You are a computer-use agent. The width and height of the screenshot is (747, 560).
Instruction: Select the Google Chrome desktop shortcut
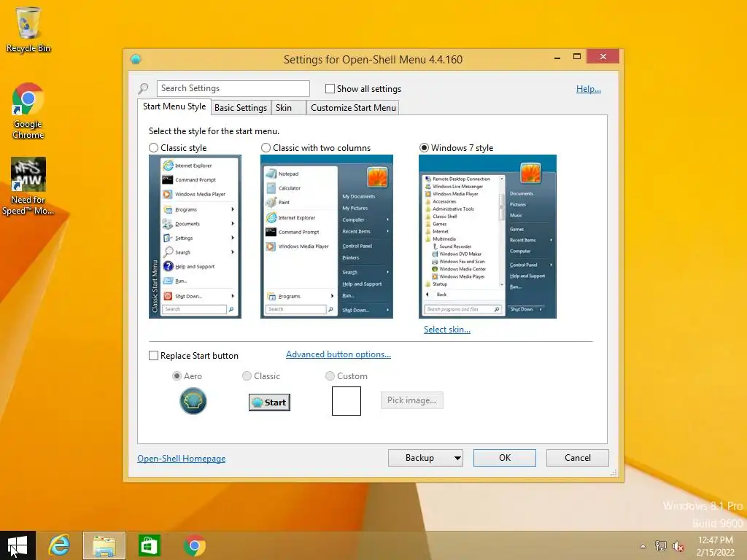pos(28,112)
